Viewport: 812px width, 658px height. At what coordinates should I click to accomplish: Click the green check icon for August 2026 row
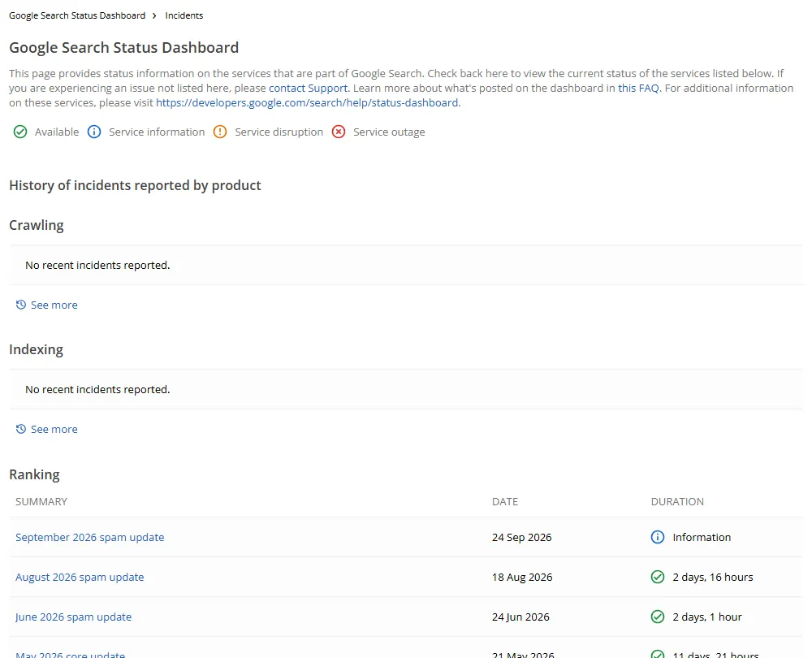pos(658,577)
